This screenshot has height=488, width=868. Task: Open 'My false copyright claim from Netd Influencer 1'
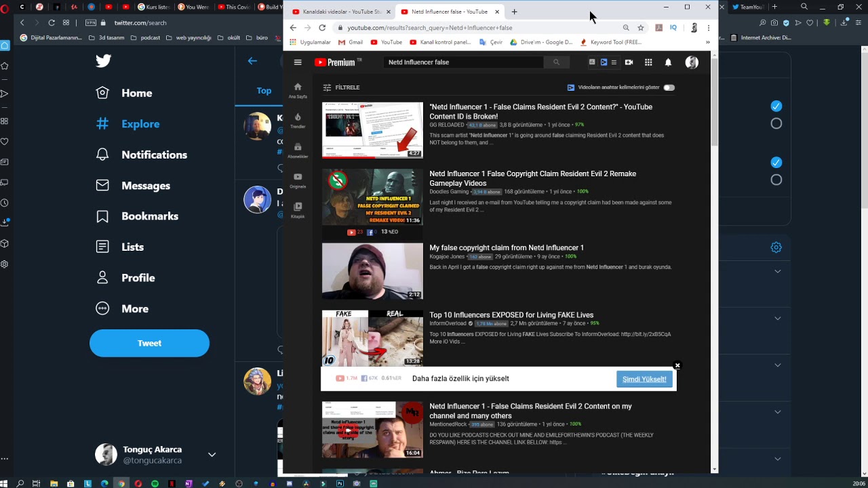click(x=507, y=247)
